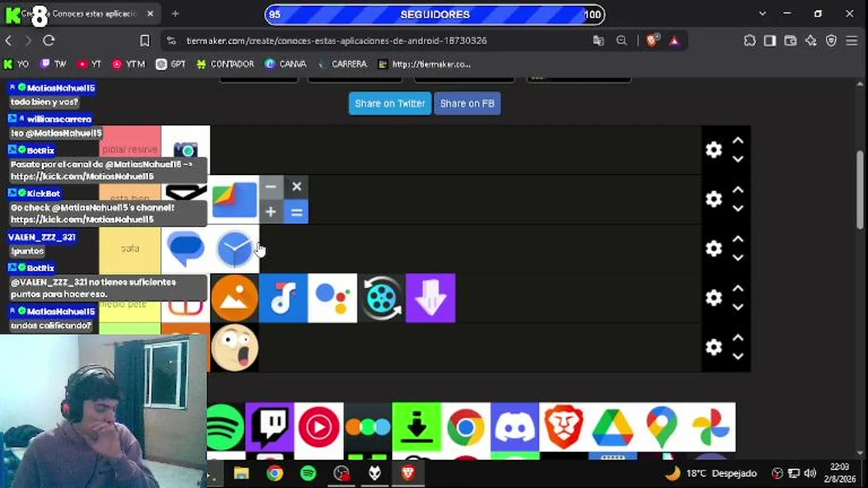Open the YT bookmark
This screenshot has width=868, height=488.
[89, 64]
